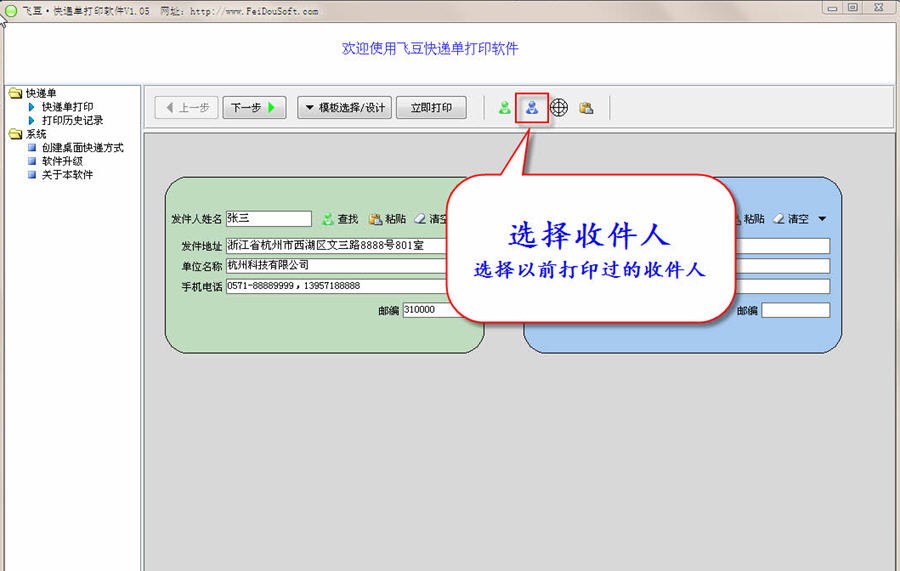The width and height of the screenshot is (900, 571).
Task: Focus the recipient address field in blue panel
Action: (x=783, y=246)
